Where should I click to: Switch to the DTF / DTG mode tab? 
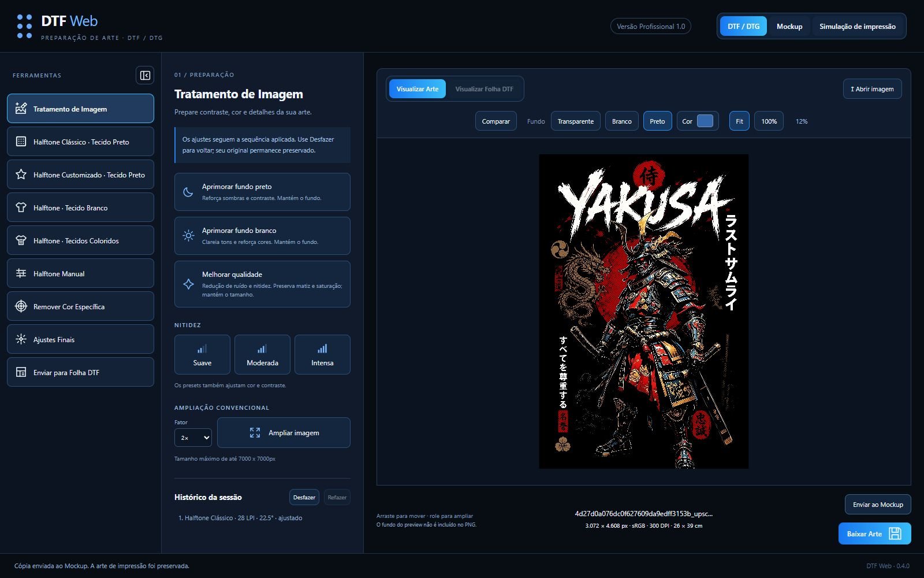coord(743,27)
